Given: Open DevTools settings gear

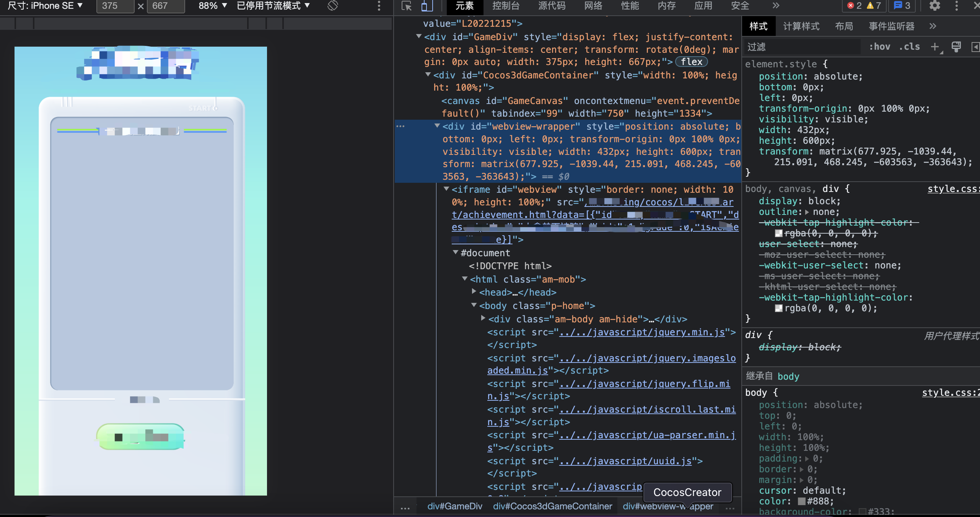Looking at the screenshot, I should [x=934, y=6].
